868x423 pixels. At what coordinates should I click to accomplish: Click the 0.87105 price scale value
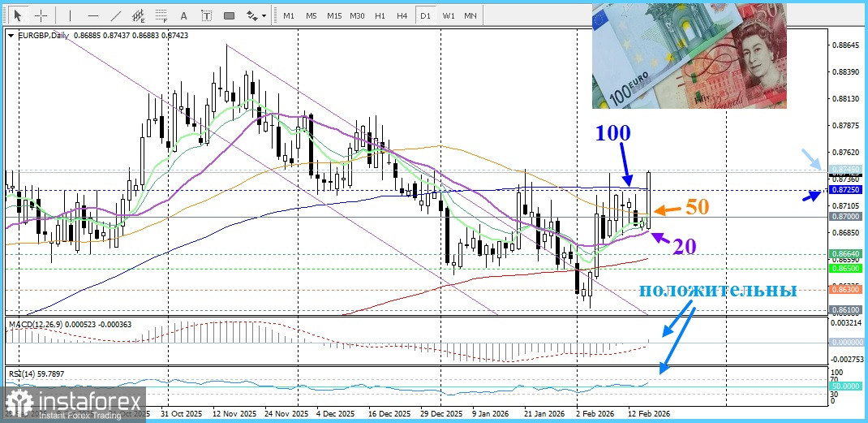[x=844, y=205]
